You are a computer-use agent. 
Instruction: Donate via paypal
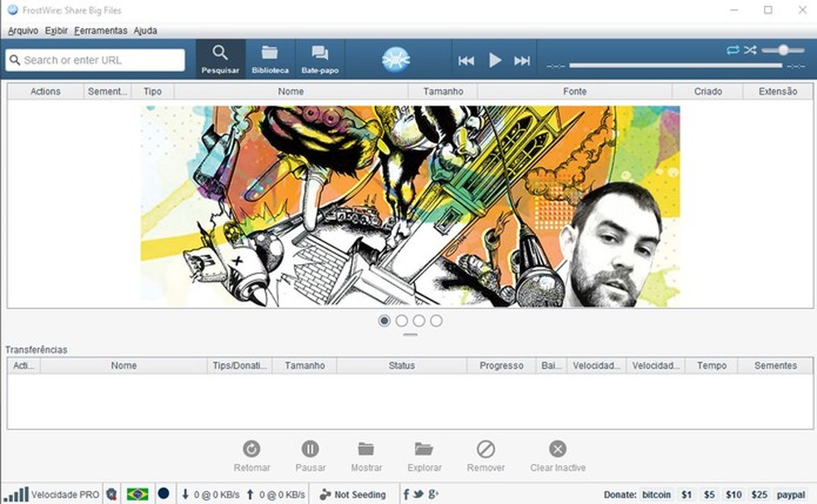(790, 495)
